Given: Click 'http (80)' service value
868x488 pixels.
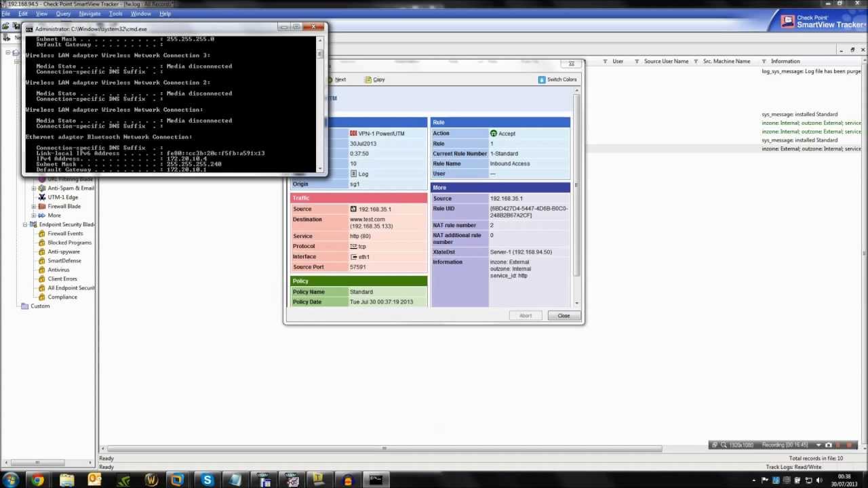Looking at the screenshot, I should (x=360, y=236).
